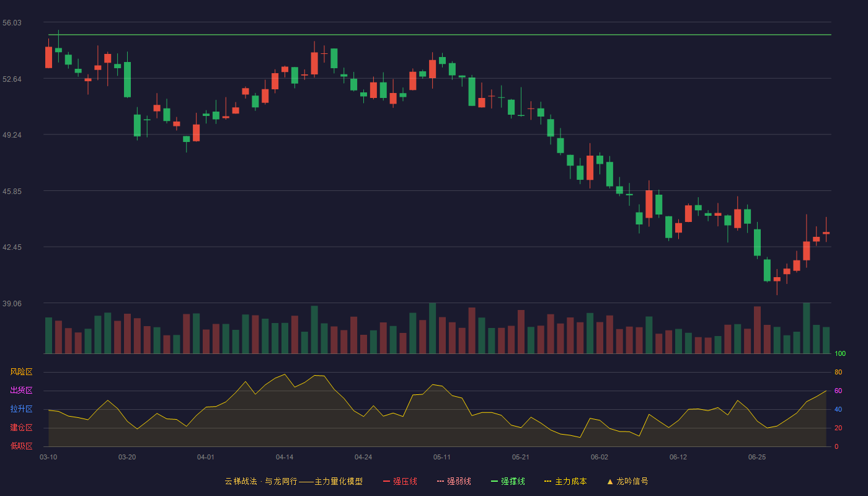
Task: Click the blue 40 indicator scale value
Action: click(838, 410)
